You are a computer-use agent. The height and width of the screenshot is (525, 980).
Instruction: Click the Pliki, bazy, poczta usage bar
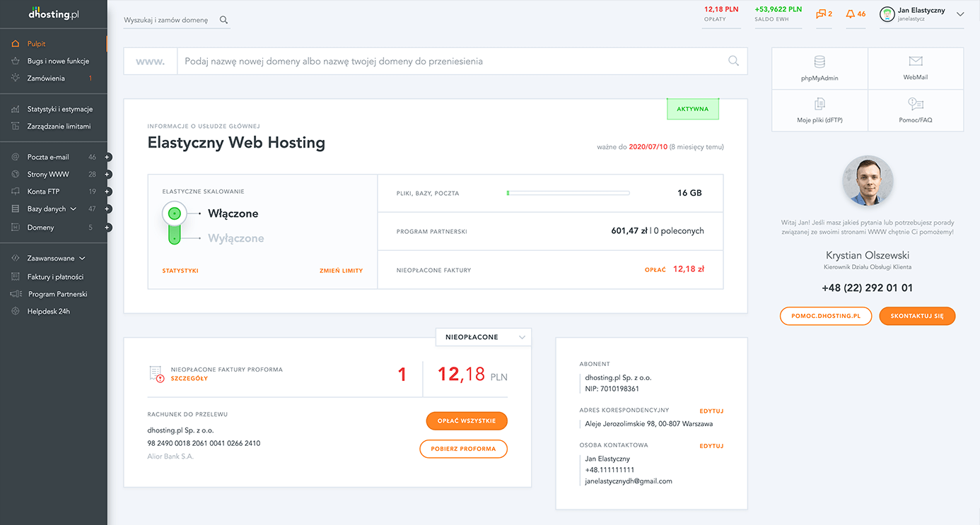(568, 193)
